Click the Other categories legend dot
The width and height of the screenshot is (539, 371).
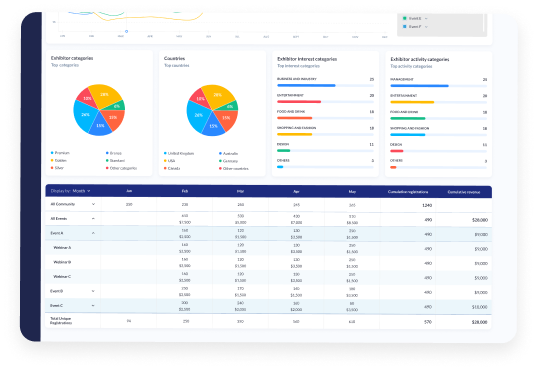point(107,168)
